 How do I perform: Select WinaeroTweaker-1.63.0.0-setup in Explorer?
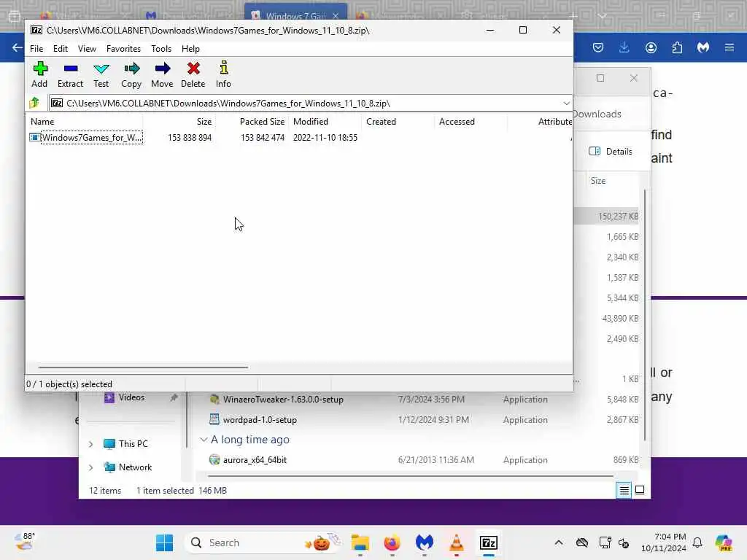click(x=283, y=400)
